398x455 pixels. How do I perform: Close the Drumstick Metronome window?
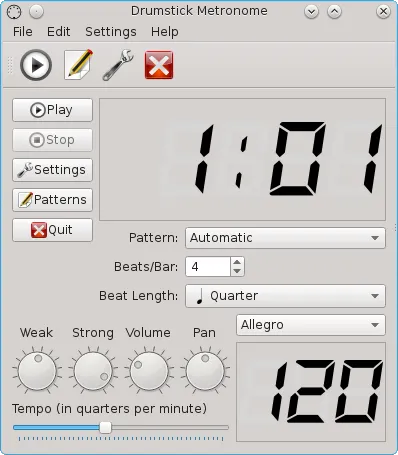tap(383, 12)
